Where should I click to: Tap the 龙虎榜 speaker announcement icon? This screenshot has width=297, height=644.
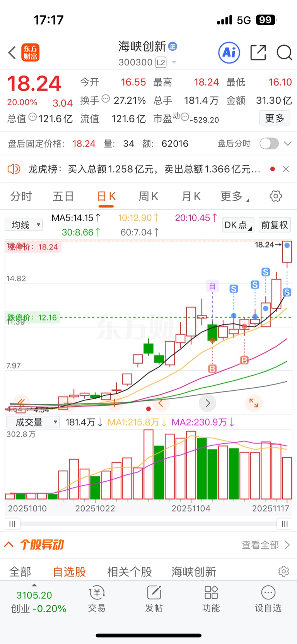14,169
